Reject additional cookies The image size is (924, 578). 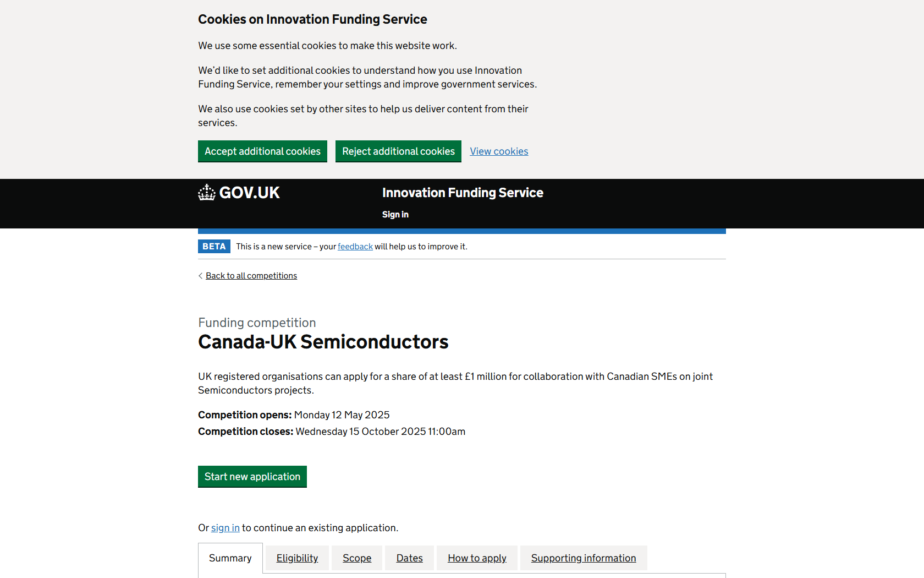(x=398, y=151)
